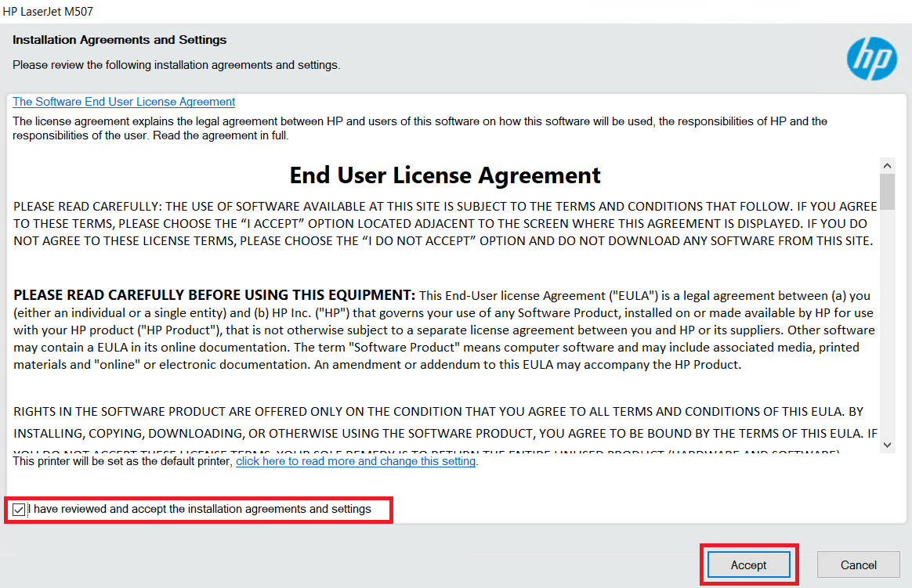Click the 'I have reviewed and accept' label text
The height and width of the screenshot is (588, 912).
pyautogui.click(x=200, y=509)
